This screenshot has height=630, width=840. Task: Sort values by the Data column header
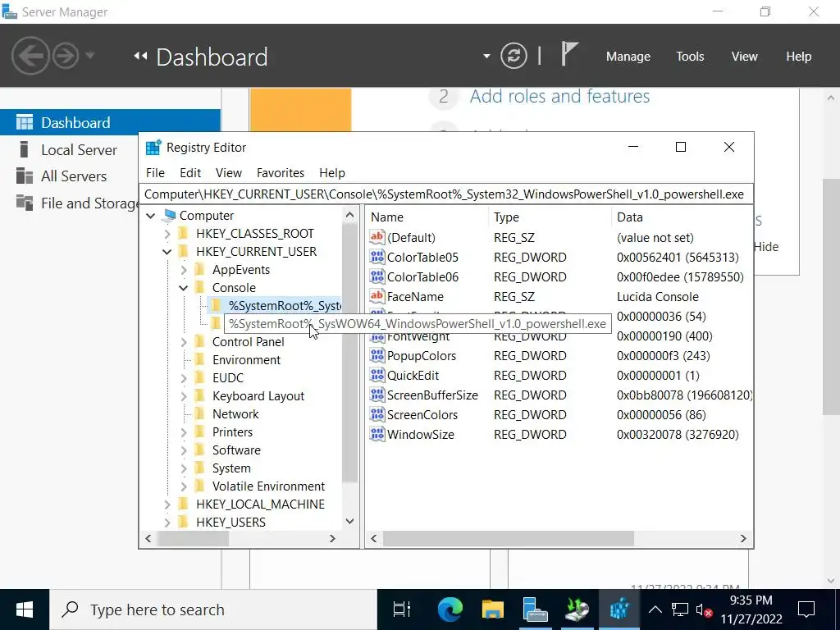(682, 217)
